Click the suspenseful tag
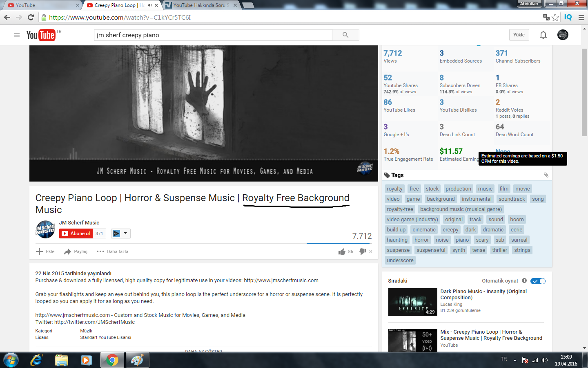Screen dimensions: 588x368 coord(431,250)
